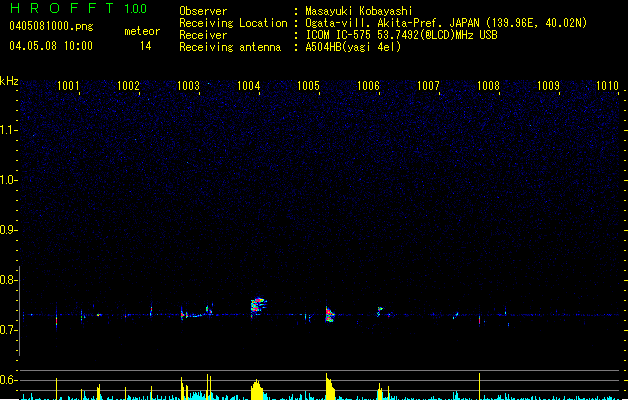Click the 0.6 kHz frequency label
This screenshot has height=400, width=629.
pos(7,380)
